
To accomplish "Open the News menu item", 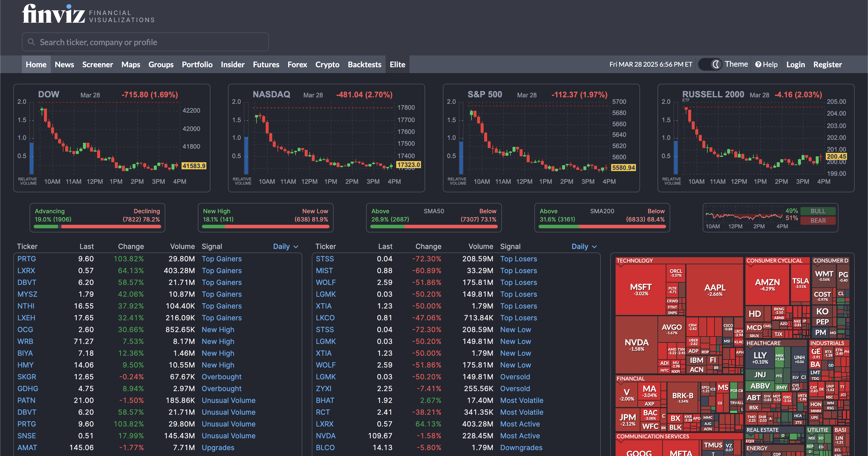I will 64,64.
